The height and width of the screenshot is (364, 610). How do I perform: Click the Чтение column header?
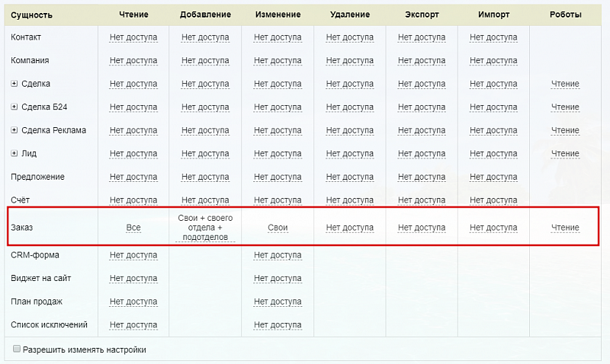click(133, 14)
